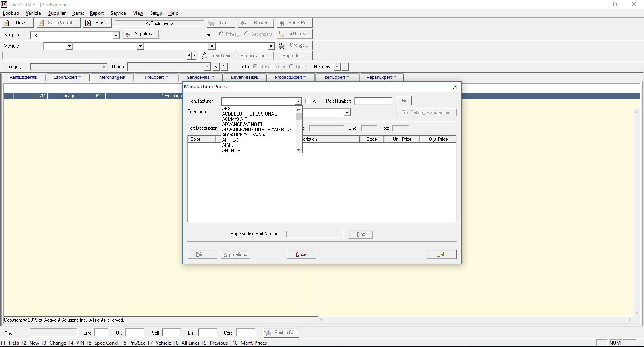644x347 pixels.
Task: Click the vehicle Change icon
Action: point(282,45)
